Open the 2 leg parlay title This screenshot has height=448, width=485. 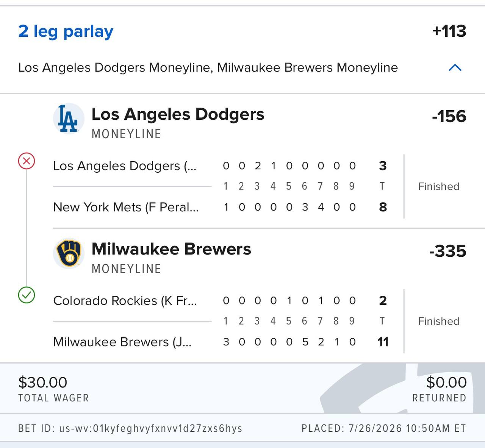(66, 31)
